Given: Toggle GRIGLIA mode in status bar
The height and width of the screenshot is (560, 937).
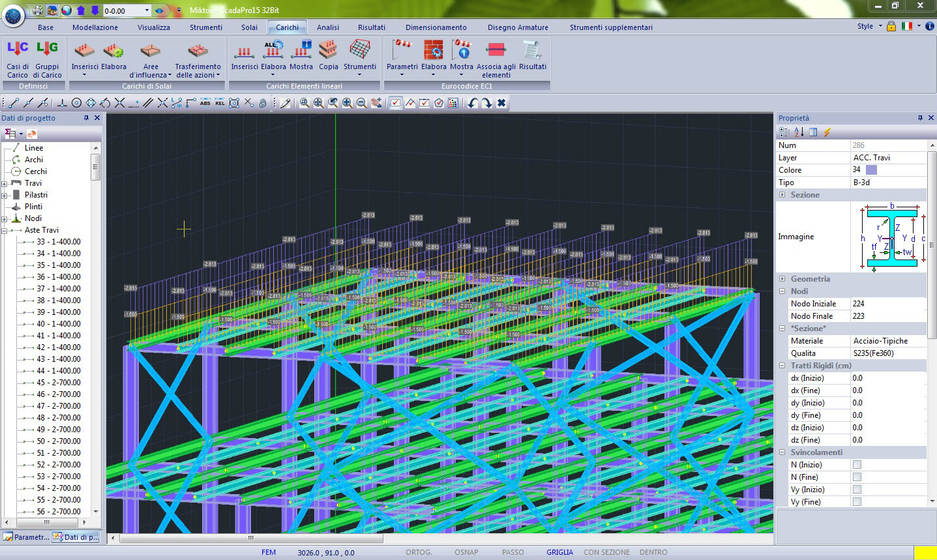Looking at the screenshot, I should click(559, 552).
